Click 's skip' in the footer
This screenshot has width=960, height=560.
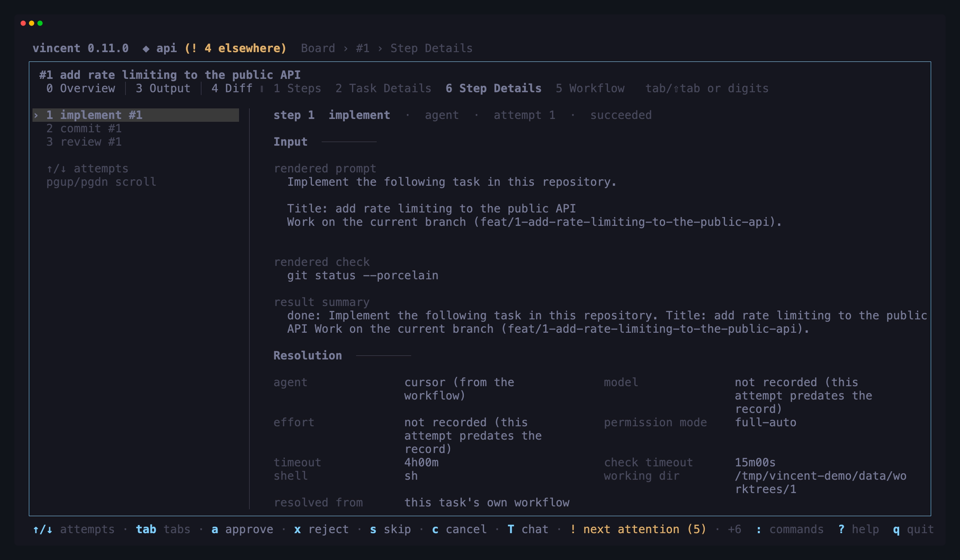click(x=390, y=530)
